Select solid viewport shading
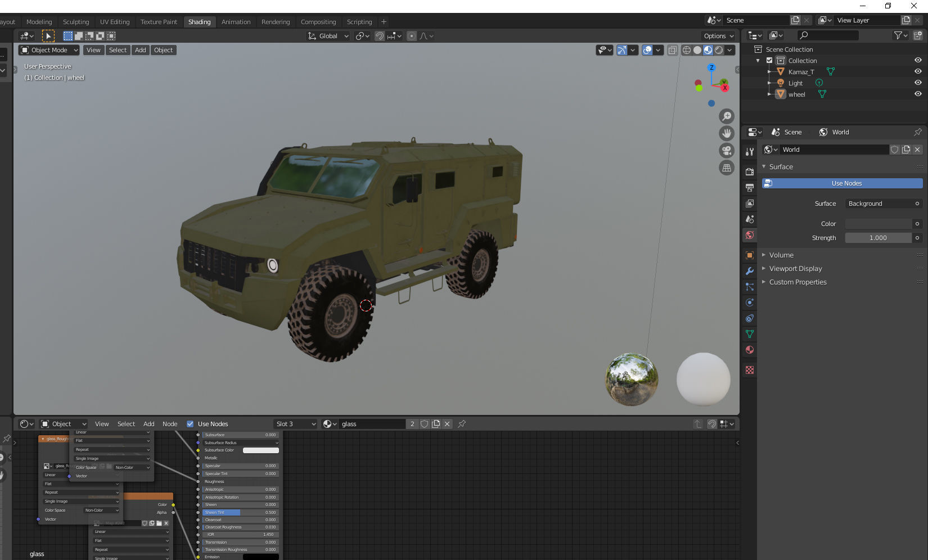928x560 pixels. [x=697, y=50]
